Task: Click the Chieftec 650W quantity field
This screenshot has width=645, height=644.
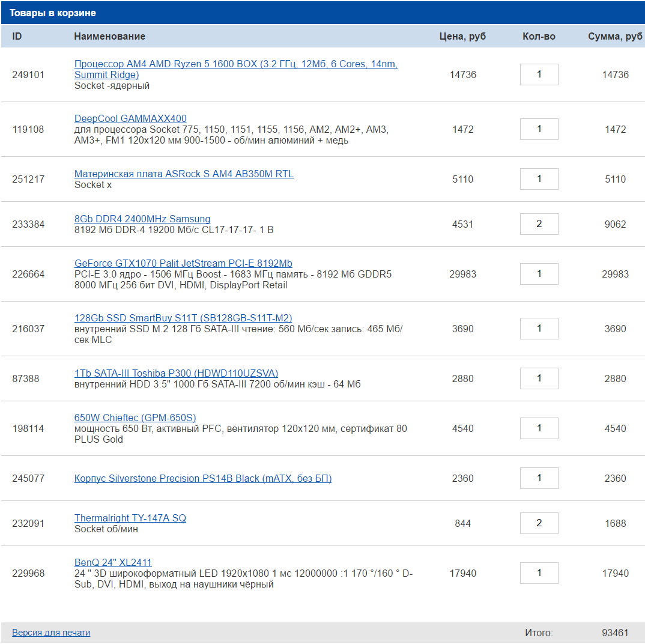Action: 539,428
